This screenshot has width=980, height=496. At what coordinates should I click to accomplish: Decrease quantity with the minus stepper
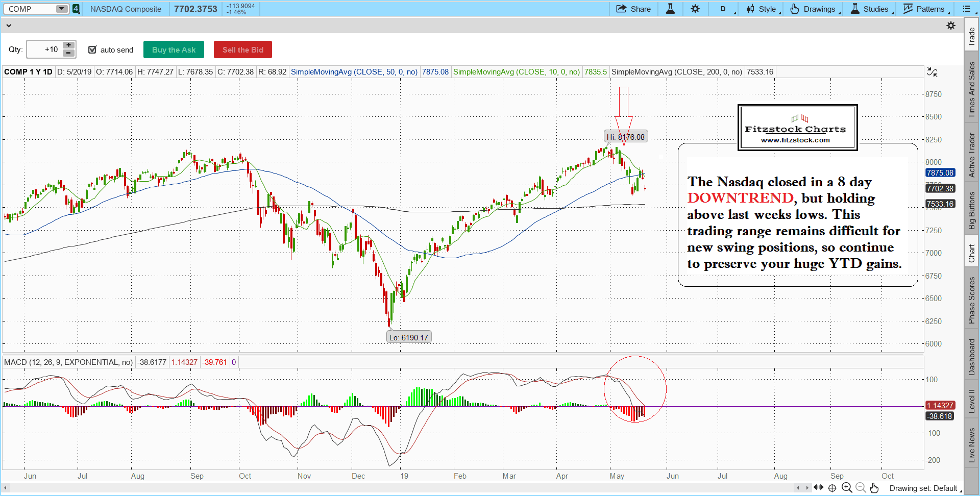68,53
